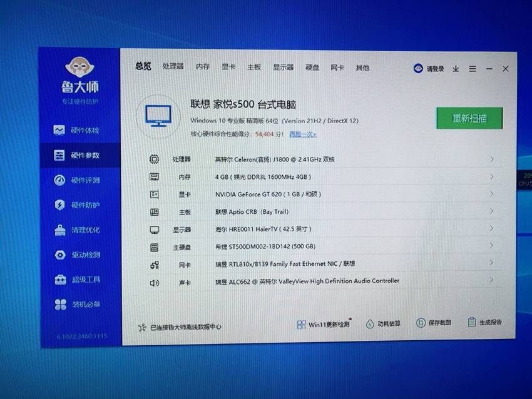Click the version number 6.1022.3460.1115
The image size is (532, 399).
click(x=82, y=336)
